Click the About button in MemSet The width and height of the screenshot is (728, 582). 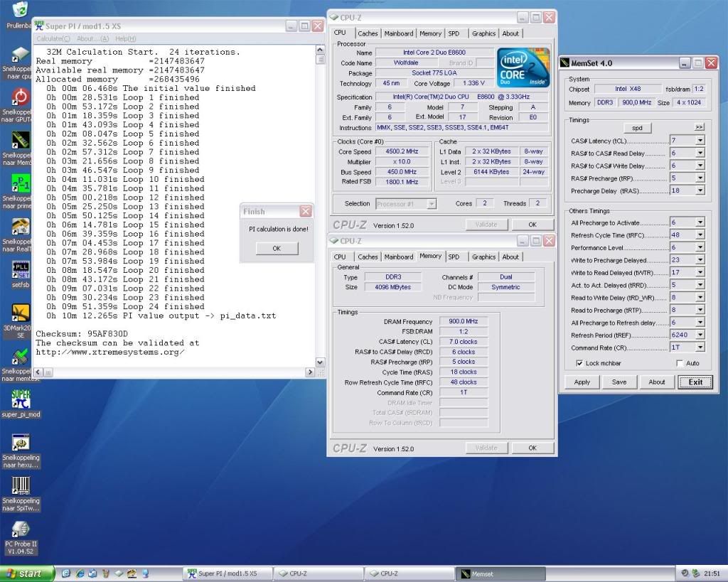656,382
